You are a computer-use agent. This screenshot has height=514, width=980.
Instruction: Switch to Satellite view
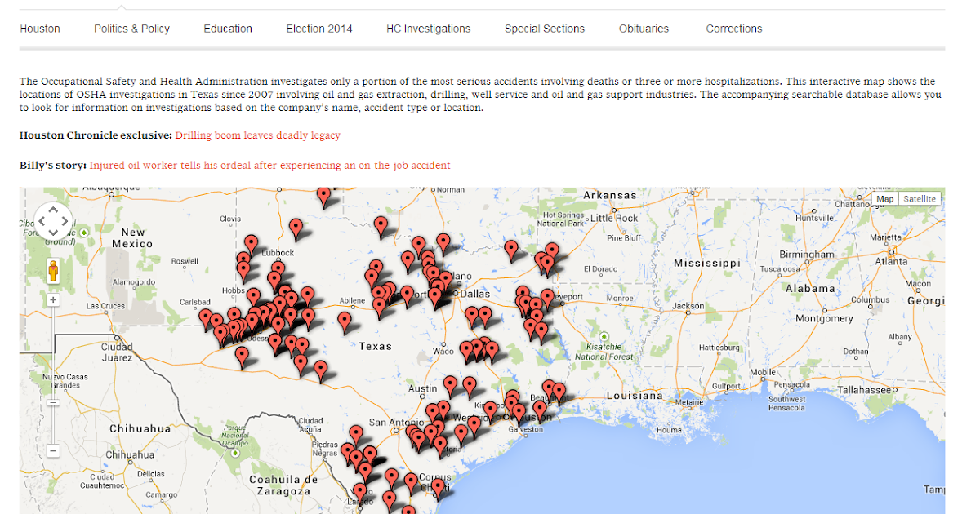pyautogui.click(x=920, y=198)
